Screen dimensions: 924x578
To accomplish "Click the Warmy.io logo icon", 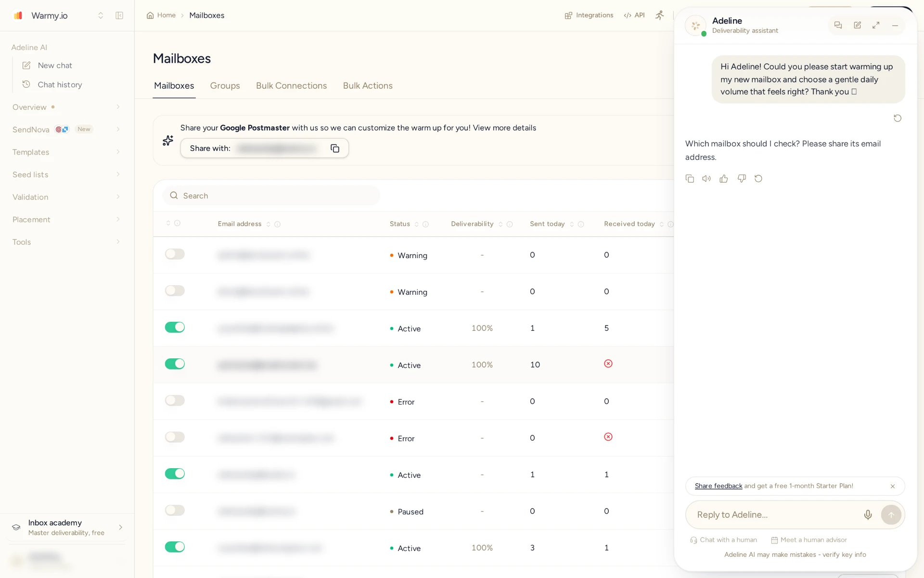I will coord(18,15).
